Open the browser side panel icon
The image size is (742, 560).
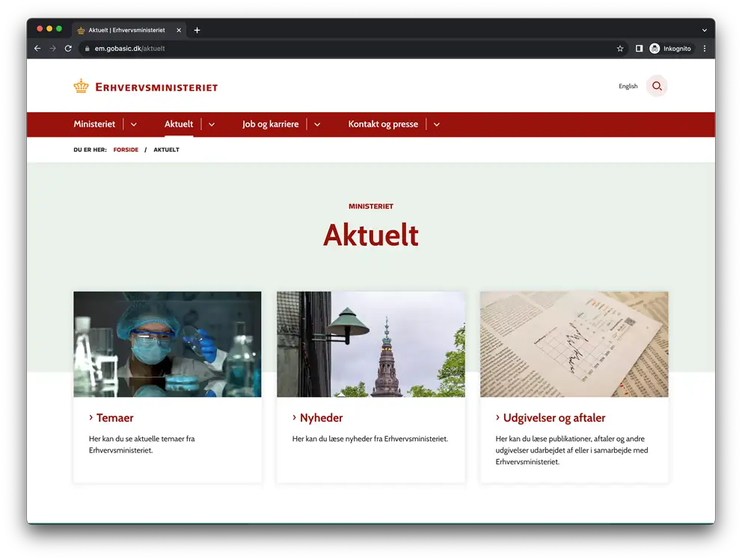pos(639,49)
